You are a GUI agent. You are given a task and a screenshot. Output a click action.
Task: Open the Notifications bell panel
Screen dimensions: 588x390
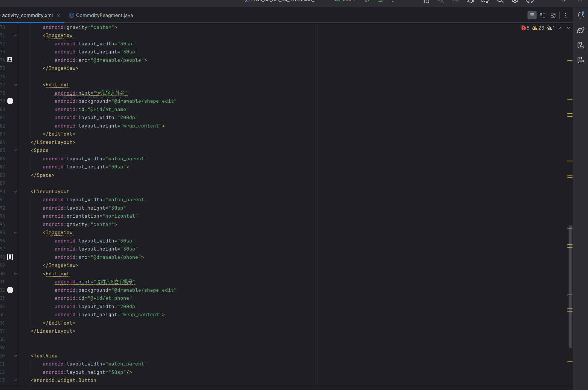[581, 15]
